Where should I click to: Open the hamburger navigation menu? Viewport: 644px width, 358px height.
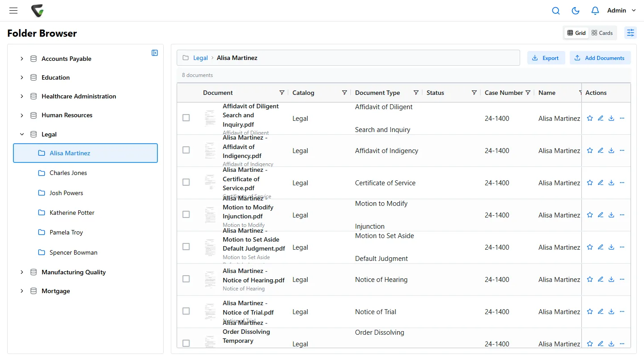coord(13,10)
